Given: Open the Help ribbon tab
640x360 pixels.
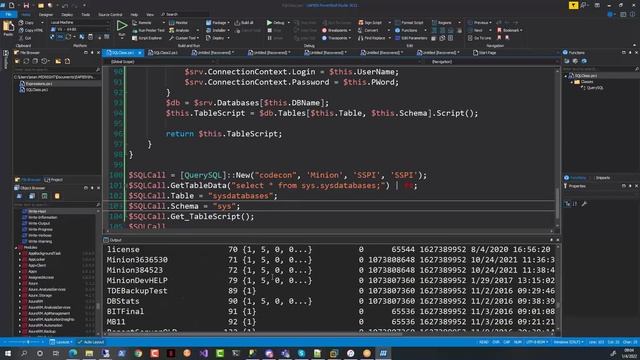Looking at the screenshot, I should click(134, 14).
